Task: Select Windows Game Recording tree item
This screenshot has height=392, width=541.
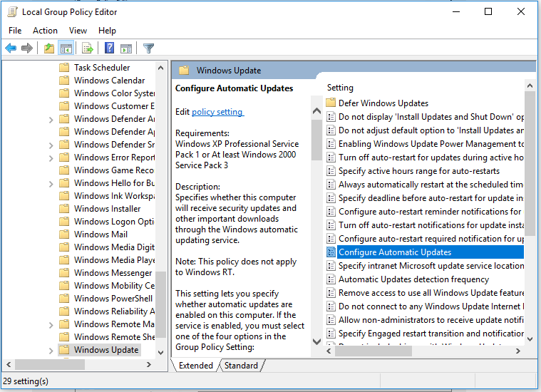Action: (x=114, y=170)
